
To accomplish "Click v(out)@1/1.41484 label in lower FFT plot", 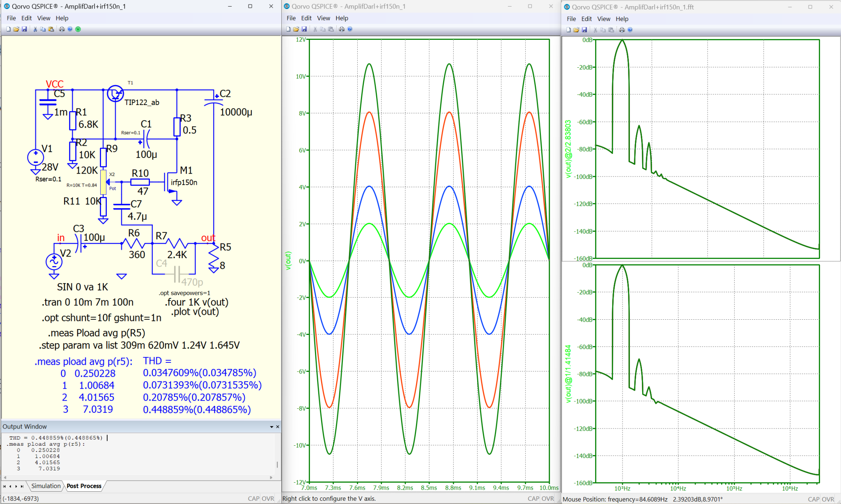I will click(x=568, y=374).
